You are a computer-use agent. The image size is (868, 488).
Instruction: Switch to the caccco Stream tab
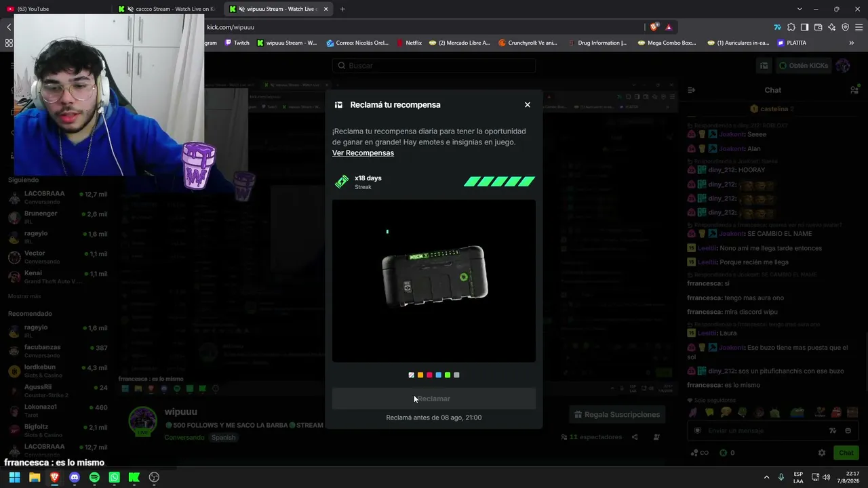168,9
